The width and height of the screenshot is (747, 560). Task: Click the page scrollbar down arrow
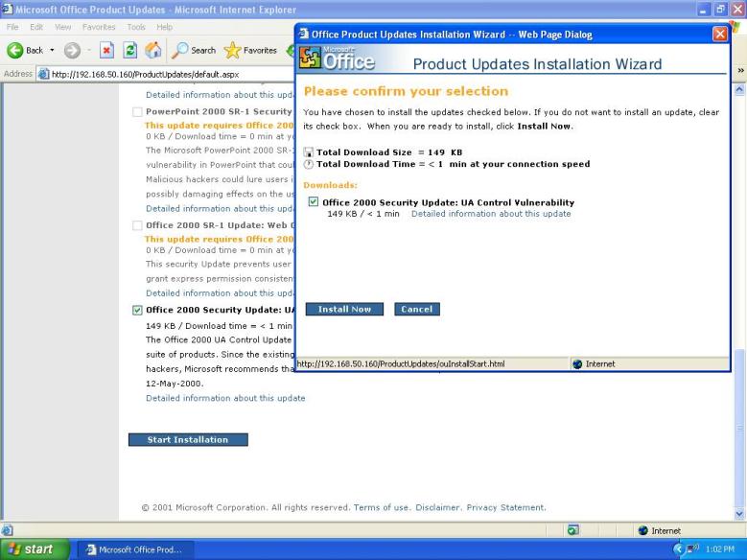pos(739,514)
